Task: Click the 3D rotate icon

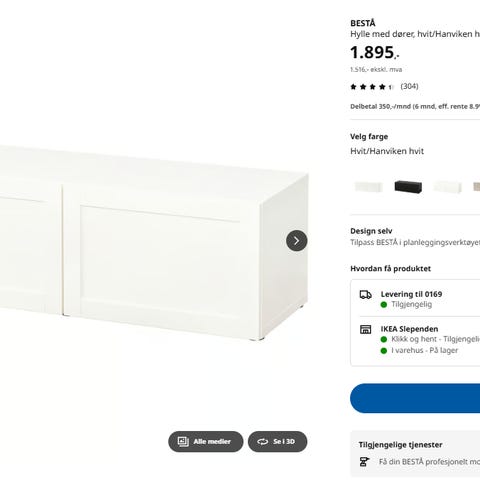Action: [x=262, y=442]
